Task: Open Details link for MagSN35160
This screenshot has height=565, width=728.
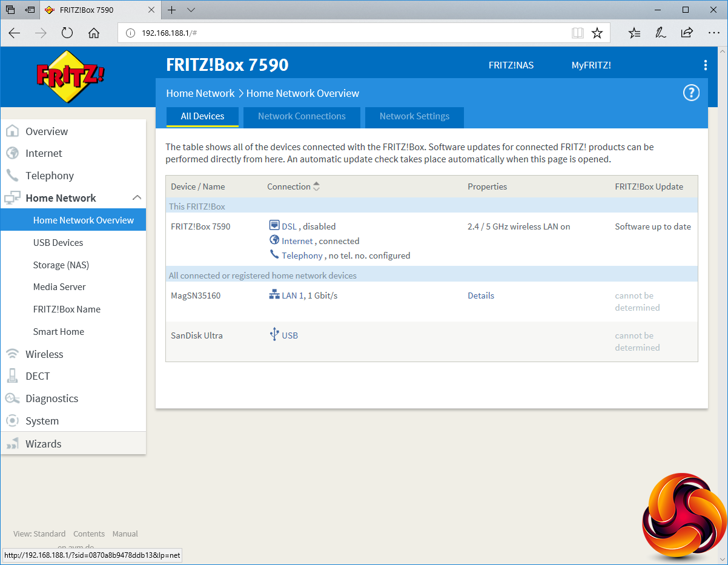Action: [x=480, y=296]
